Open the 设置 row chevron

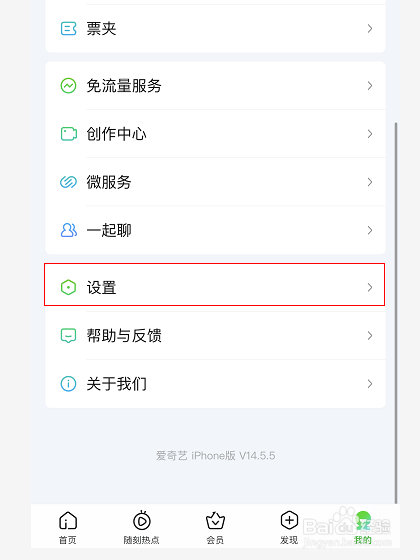coord(370,287)
